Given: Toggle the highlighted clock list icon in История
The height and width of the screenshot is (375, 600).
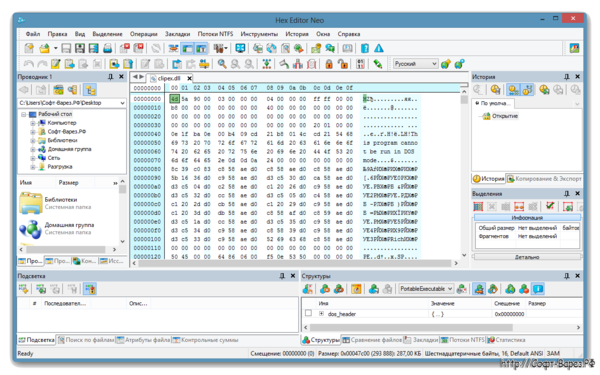Looking at the screenshot, I should click(x=513, y=90).
